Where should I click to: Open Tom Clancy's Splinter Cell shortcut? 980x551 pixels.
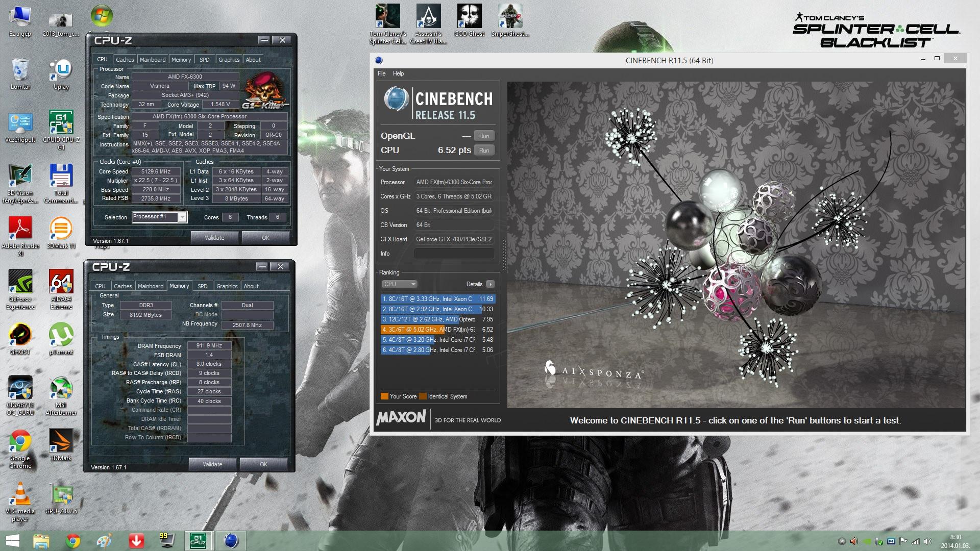[388, 24]
